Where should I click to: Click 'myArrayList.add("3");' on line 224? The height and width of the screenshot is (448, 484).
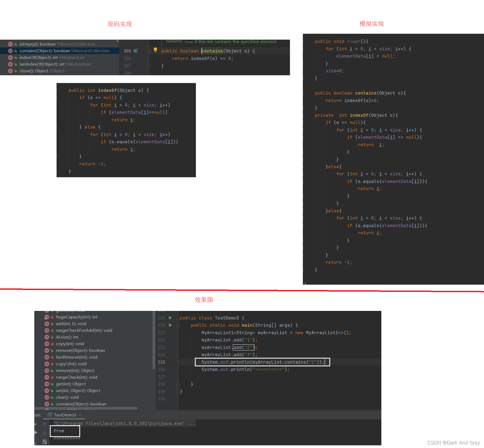click(x=229, y=355)
